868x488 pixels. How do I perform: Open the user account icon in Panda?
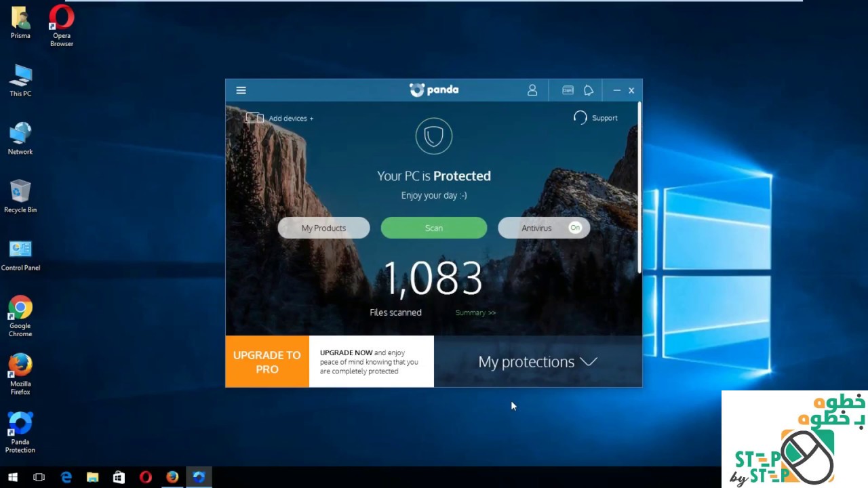(532, 90)
